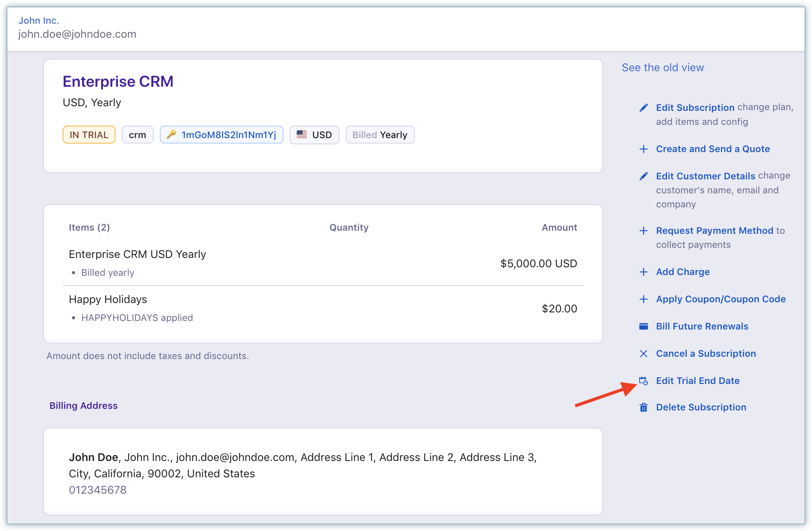Click the trash icon beside Delete Subscription
Image resolution: width=812 pixels, height=531 pixels.
[x=644, y=407]
